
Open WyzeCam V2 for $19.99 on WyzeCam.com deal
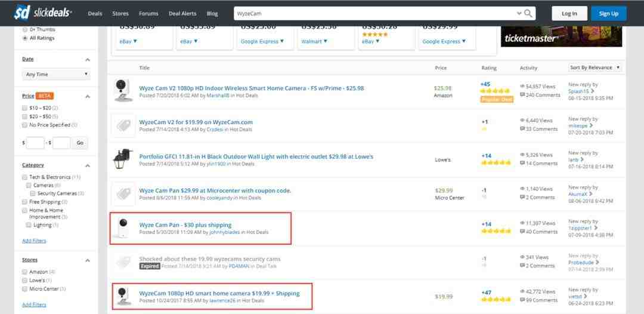[196, 122]
